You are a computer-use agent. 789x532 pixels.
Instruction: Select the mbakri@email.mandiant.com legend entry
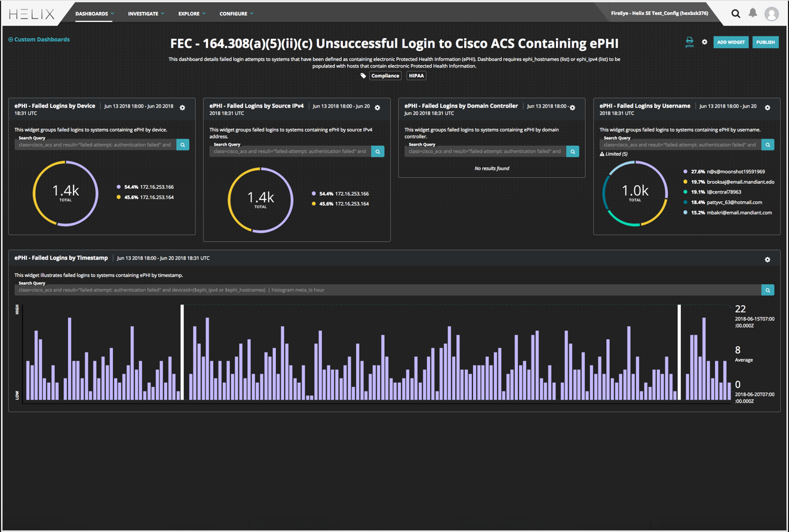727,213
